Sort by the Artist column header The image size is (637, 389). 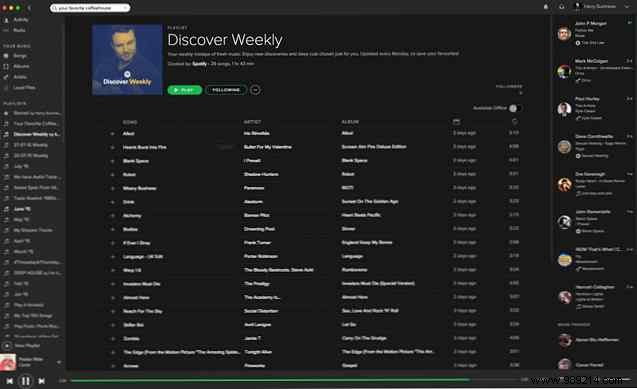click(x=252, y=122)
